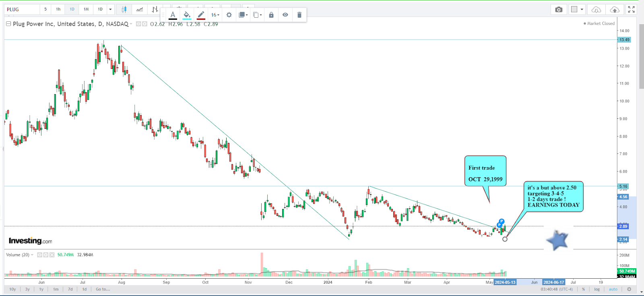Click the 2.89 current price label
The image size is (644, 296).
click(x=623, y=226)
